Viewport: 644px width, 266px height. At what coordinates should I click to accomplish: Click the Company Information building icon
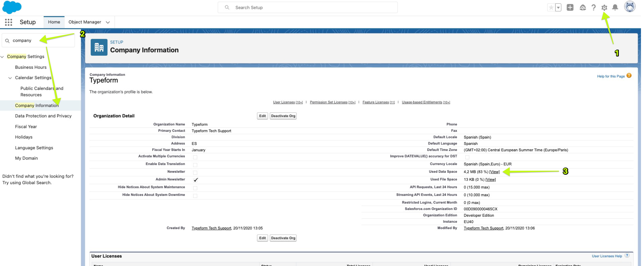tap(99, 47)
